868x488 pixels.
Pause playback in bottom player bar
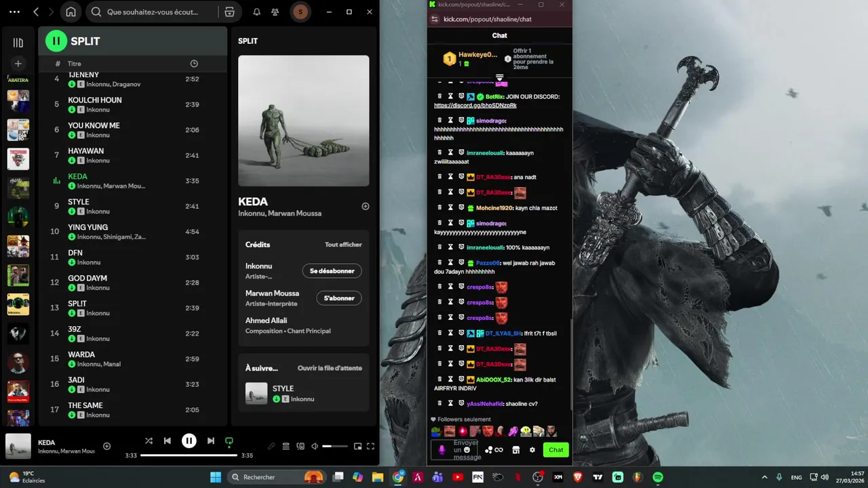pos(189,441)
